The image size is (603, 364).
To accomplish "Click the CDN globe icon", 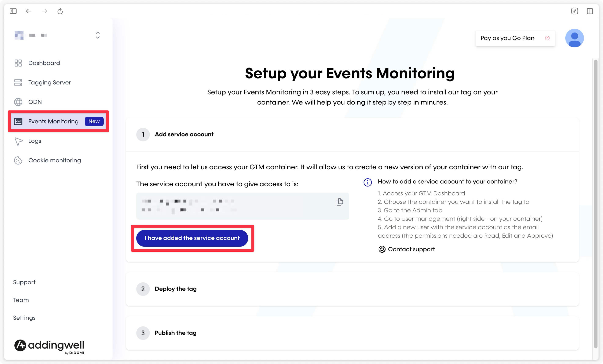I will [x=18, y=102].
